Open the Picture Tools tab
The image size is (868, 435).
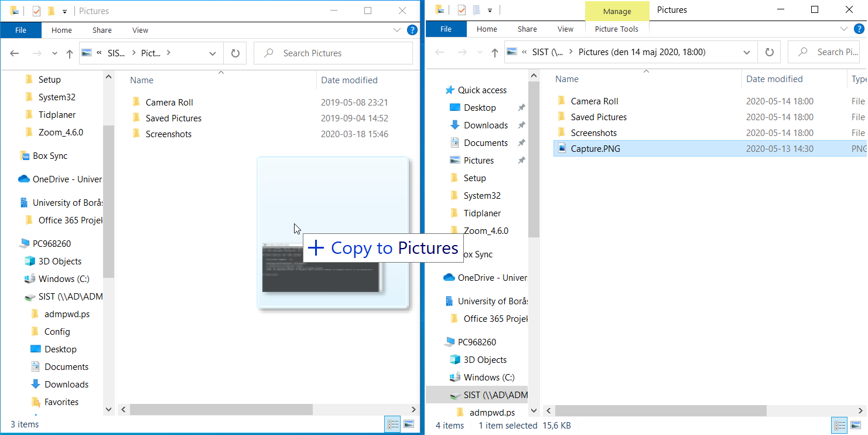pyautogui.click(x=616, y=29)
